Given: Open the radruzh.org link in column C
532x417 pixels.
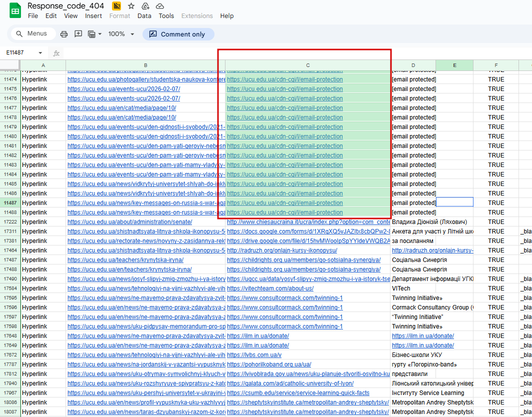Looking at the screenshot, I should pos(282,250).
